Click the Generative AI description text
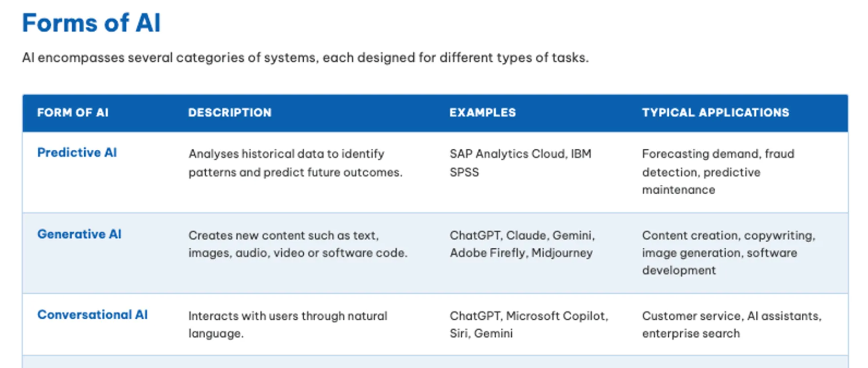The width and height of the screenshot is (868, 368). click(x=298, y=244)
